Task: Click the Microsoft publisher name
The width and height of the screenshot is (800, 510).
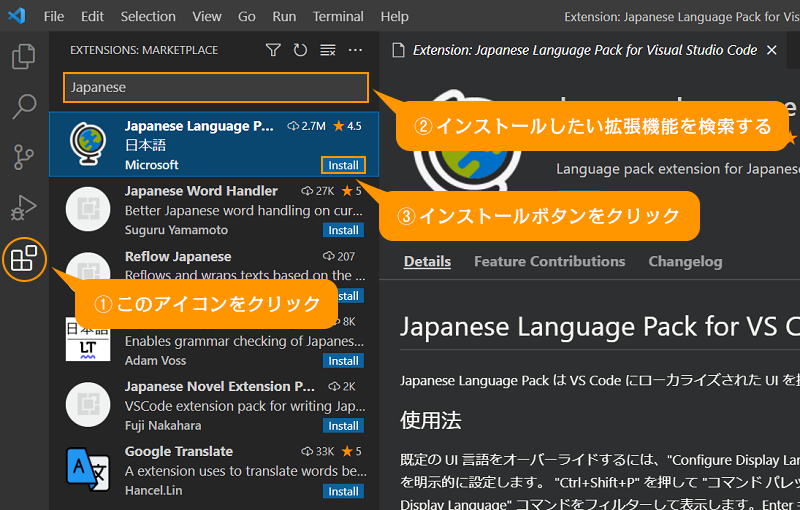Action: 152,165
